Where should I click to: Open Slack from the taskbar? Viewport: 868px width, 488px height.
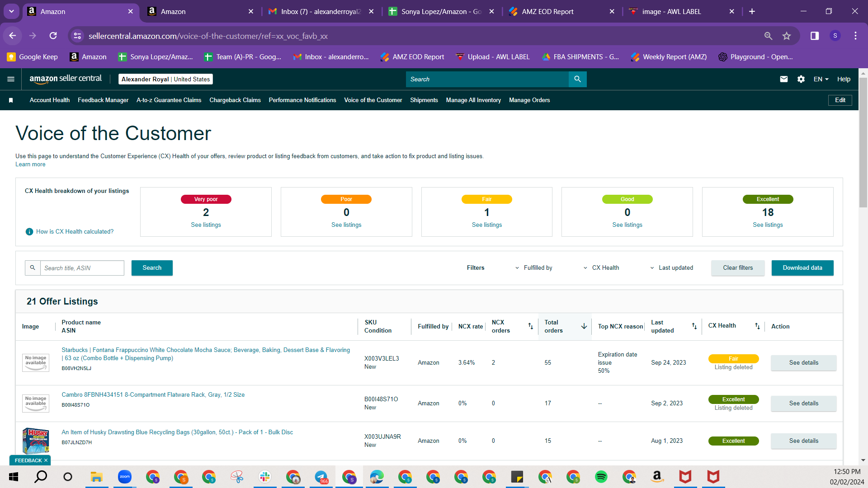(x=265, y=477)
